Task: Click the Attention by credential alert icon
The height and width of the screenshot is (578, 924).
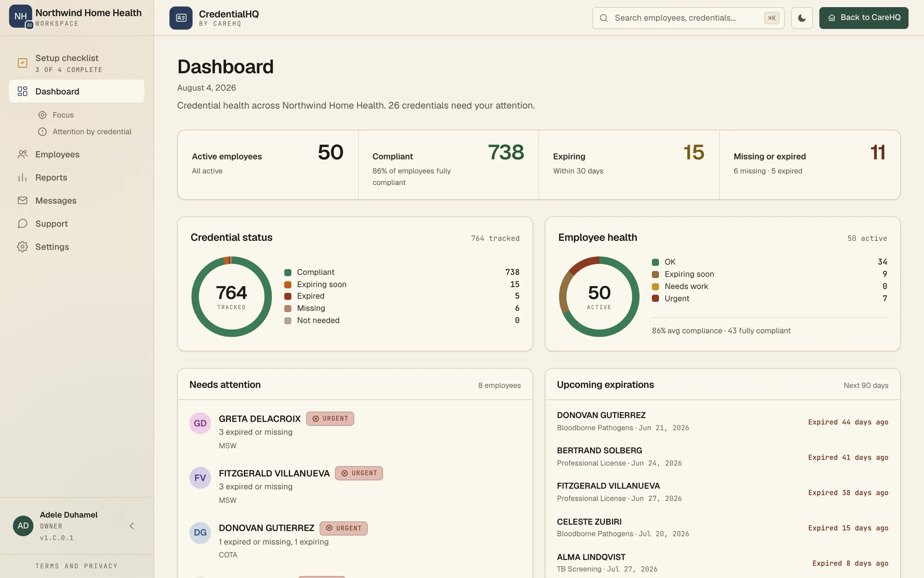Action: click(x=43, y=132)
